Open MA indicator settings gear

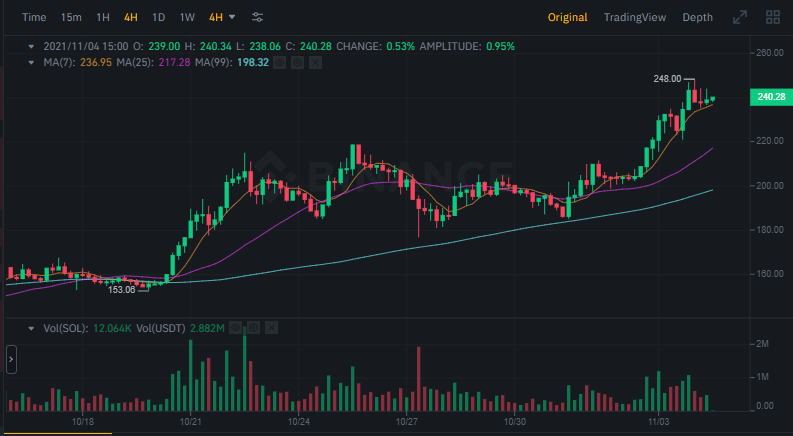297,62
